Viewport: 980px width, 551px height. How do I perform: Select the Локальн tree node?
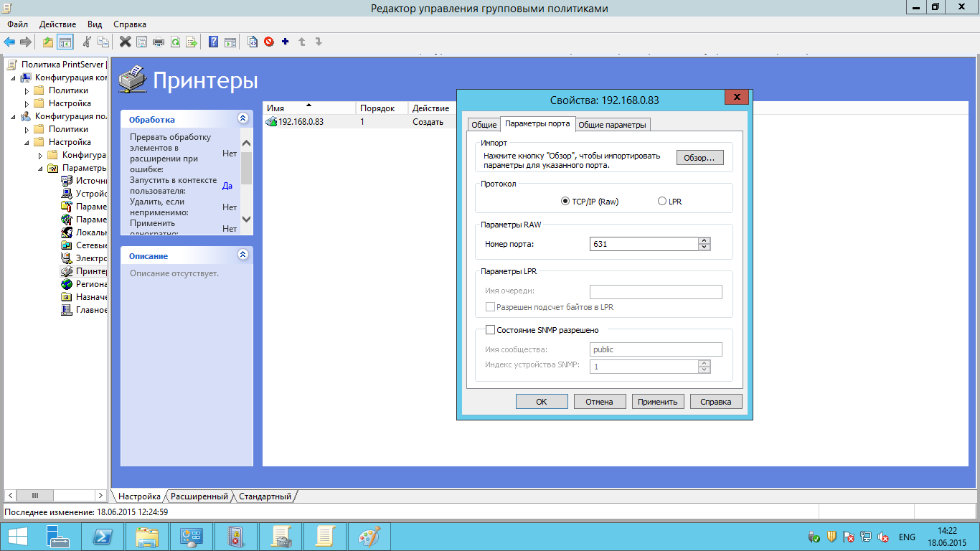[x=85, y=232]
